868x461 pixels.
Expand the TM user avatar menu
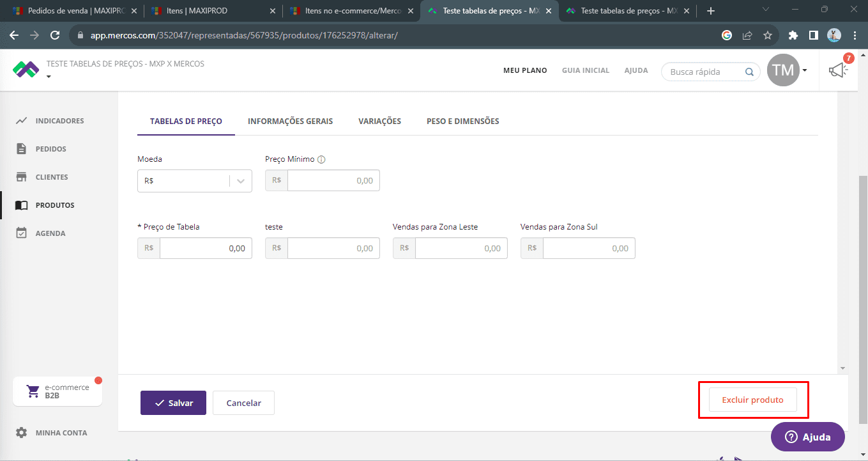click(787, 70)
